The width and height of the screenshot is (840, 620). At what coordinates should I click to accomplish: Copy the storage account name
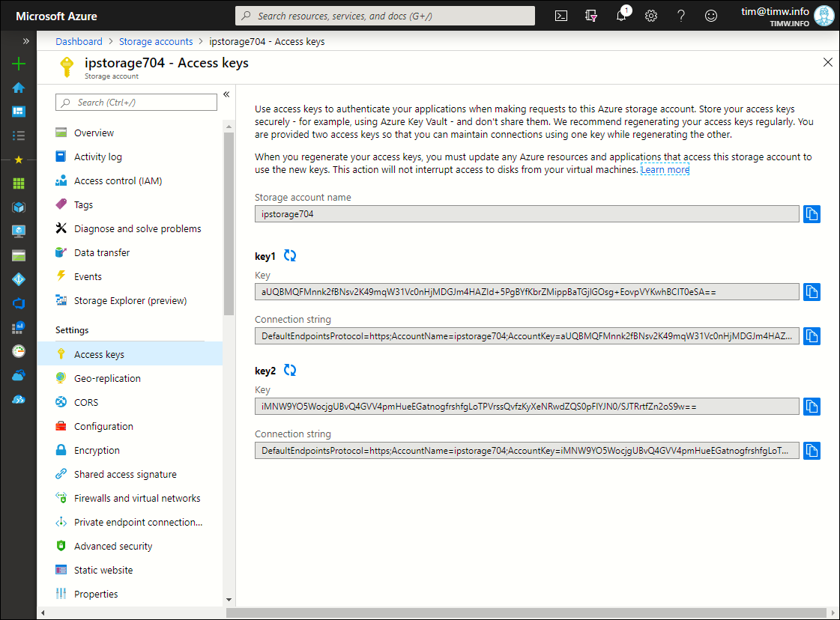pyautogui.click(x=812, y=214)
